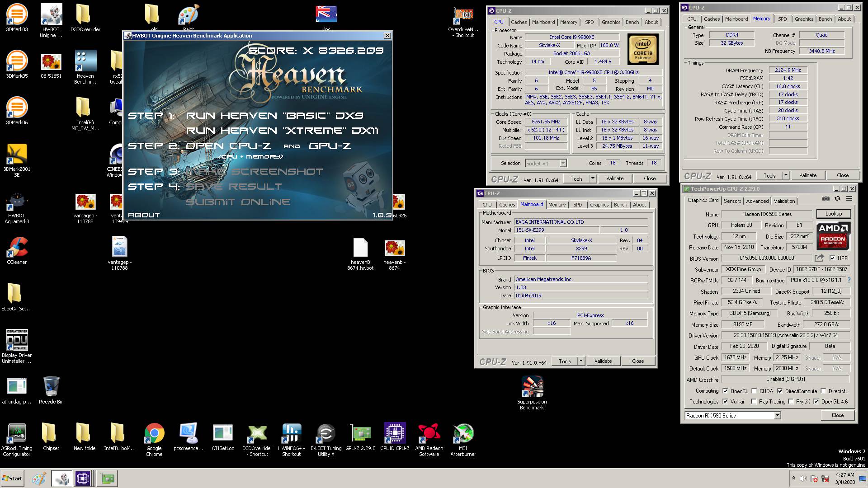Select the Google Chrome desktop icon
The width and height of the screenshot is (868, 488).
point(154,440)
